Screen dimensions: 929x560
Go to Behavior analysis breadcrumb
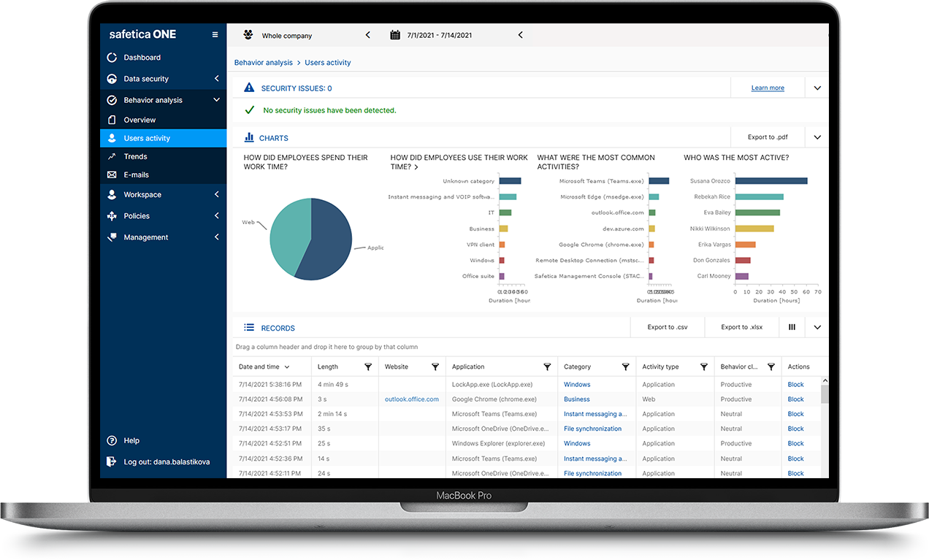(x=263, y=63)
